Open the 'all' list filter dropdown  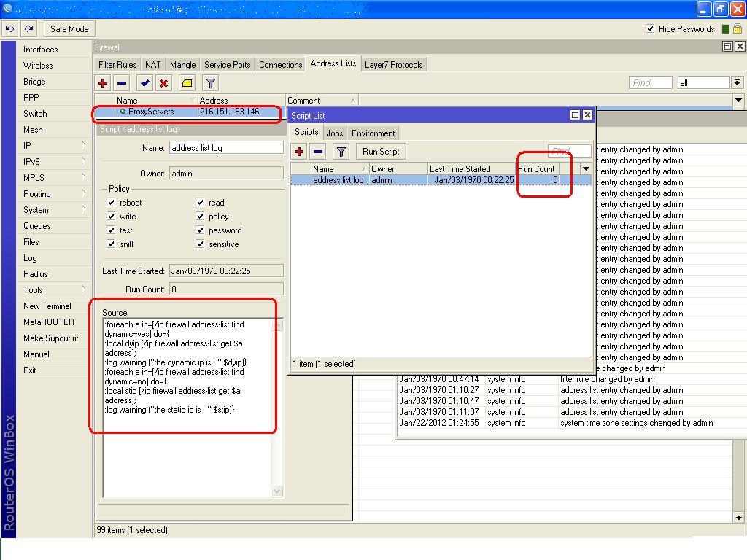click(737, 83)
